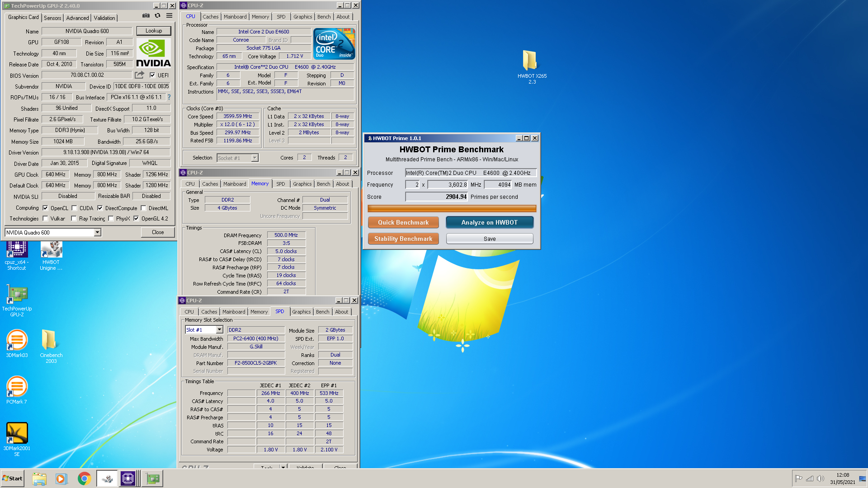Switch to CPU-Z taskbar button
The width and height of the screenshot is (868, 488).
pyautogui.click(x=128, y=479)
